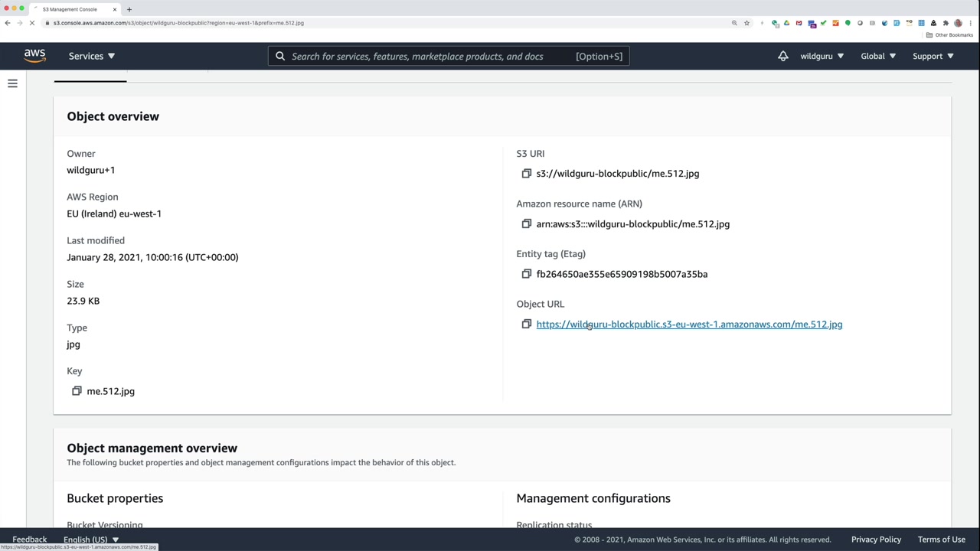Copy the object Key me.512.jpg
This screenshot has height=551, width=980.
[77, 391]
